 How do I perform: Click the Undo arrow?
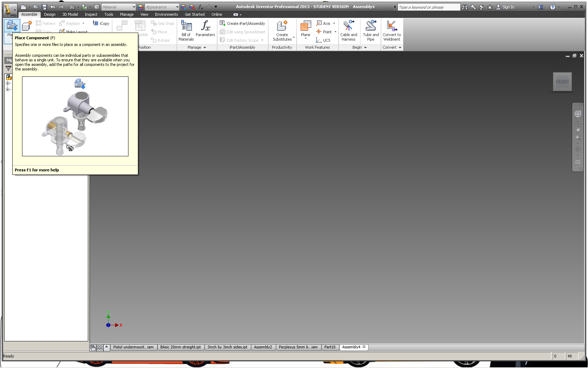pyautogui.click(x=53, y=7)
